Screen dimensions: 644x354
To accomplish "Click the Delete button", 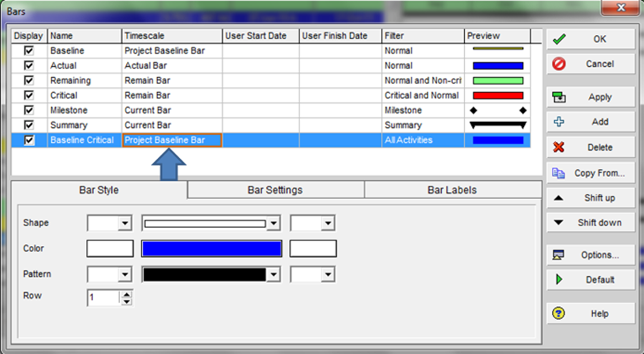I will pyautogui.click(x=591, y=147).
